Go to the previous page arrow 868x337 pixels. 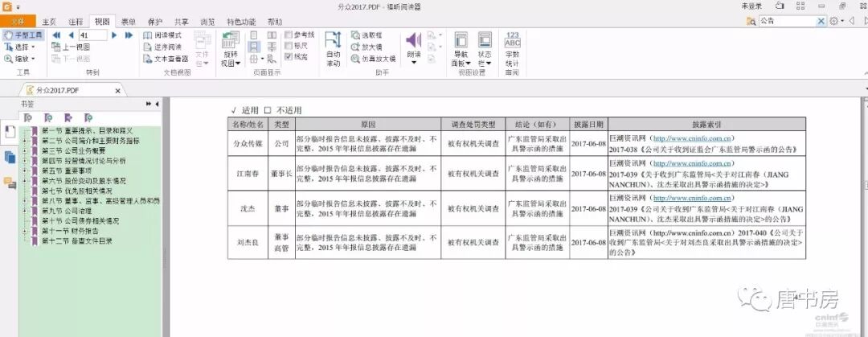(x=71, y=35)
